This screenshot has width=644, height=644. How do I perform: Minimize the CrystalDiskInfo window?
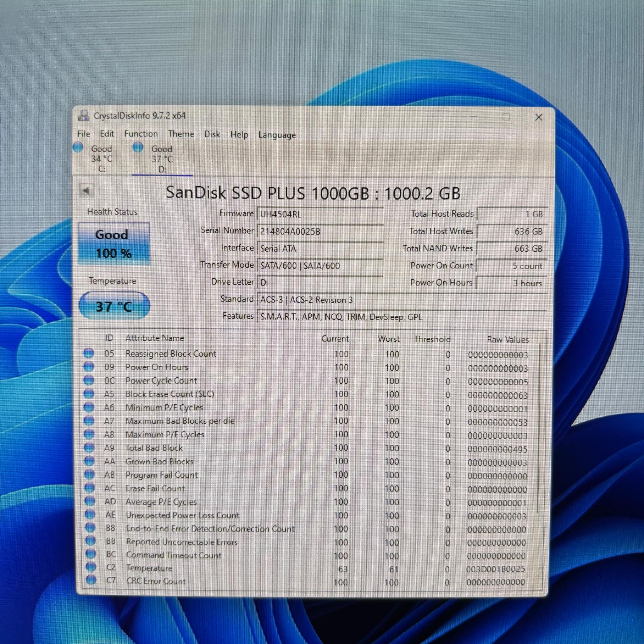(474, 117)
